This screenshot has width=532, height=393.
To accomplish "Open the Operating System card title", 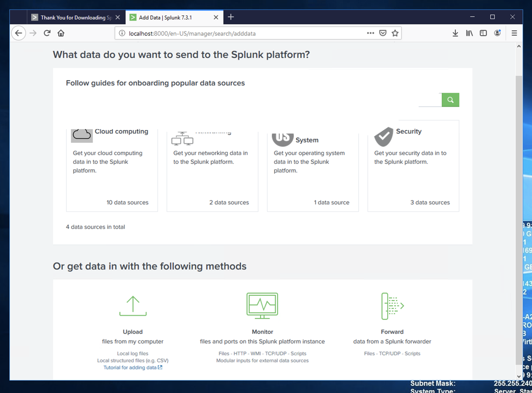I will tap(307, 140).
